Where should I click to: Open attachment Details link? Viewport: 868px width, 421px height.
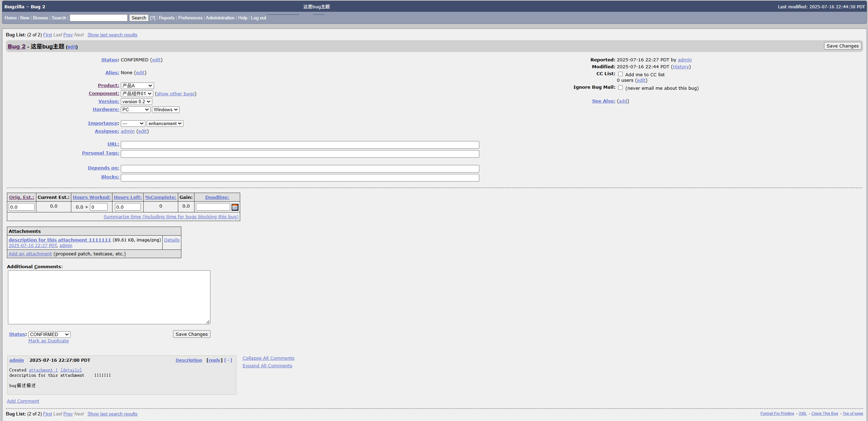pos(172,240)
